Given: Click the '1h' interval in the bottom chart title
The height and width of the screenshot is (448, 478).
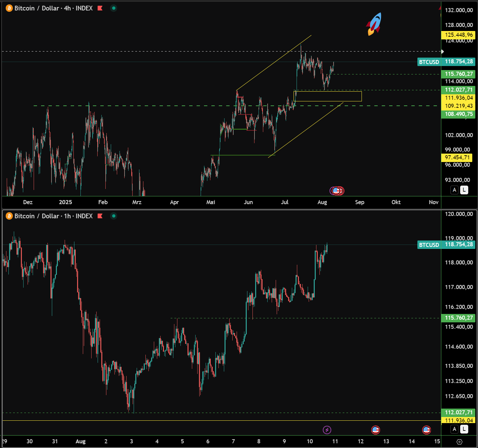Looking at the screenshot, I should [x=67, y=216].
